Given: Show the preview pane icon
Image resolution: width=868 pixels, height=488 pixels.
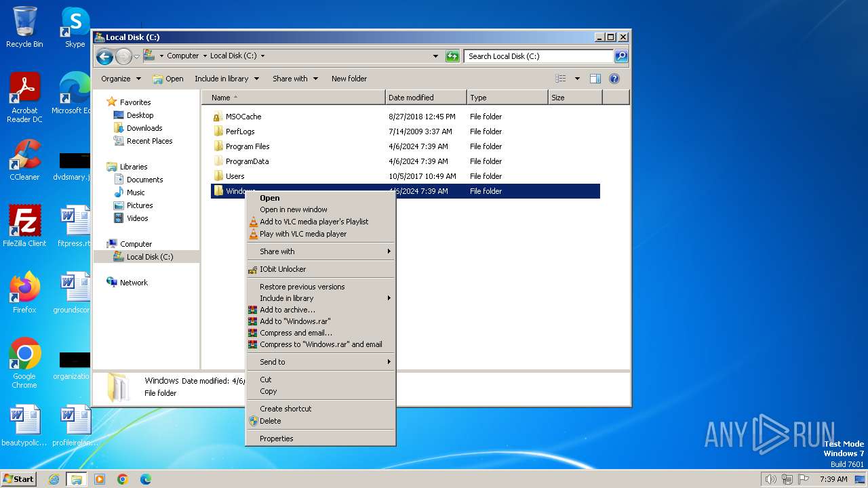Looking at the screenshot, I should [x=595, y=79].
